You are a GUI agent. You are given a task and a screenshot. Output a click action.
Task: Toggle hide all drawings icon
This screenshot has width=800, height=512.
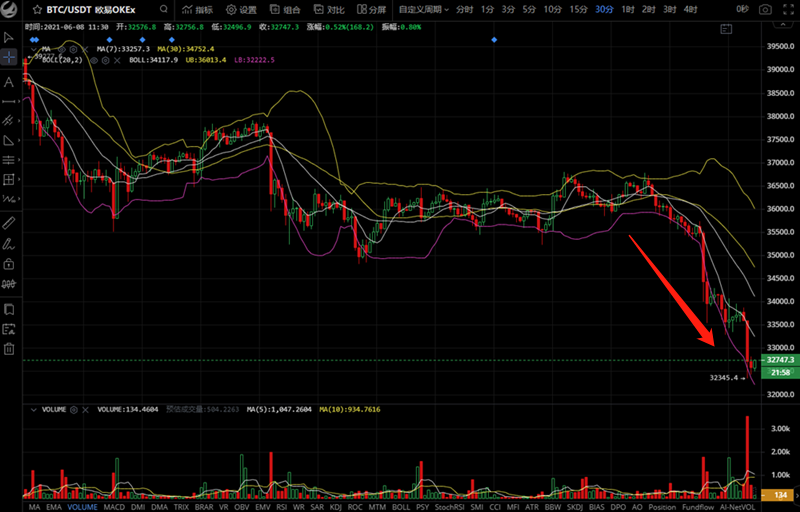point(9,283)
